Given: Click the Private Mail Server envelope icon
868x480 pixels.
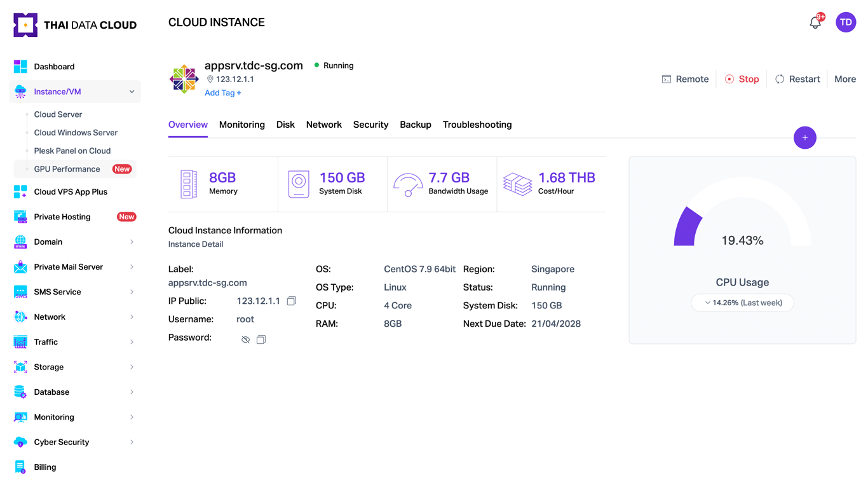Looking at the screenshot, I should (20, 267).
